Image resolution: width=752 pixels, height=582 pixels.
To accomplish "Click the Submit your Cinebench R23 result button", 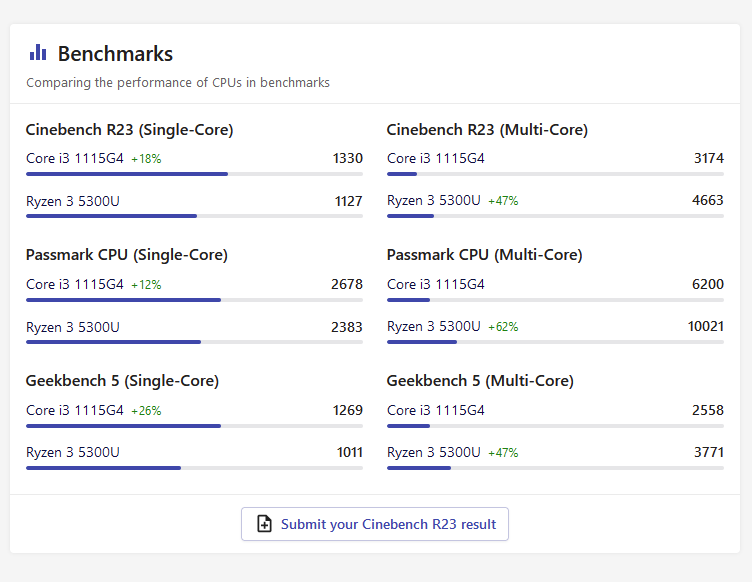I will (x=375, y=524).
